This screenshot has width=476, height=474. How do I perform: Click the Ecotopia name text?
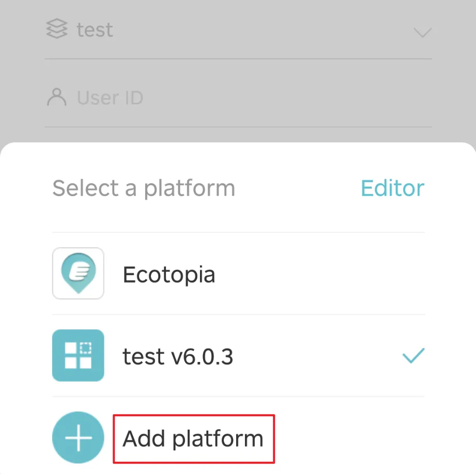click(168, 274)
